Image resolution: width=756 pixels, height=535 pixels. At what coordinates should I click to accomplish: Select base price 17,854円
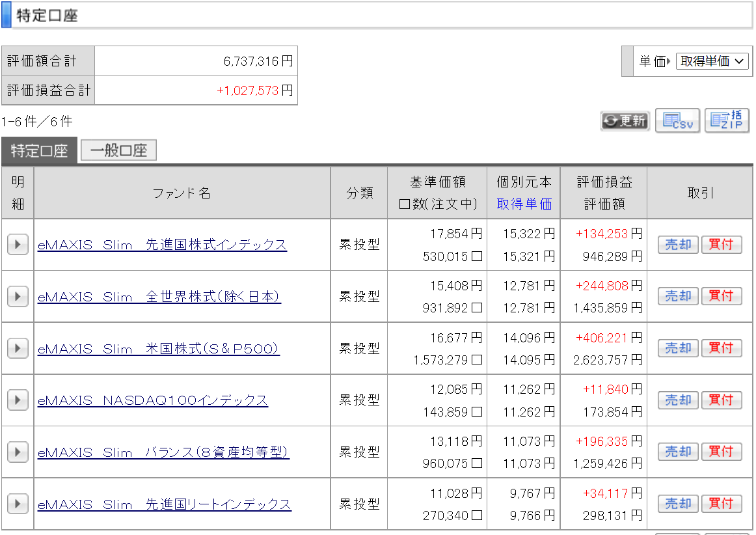pos(456,234)
